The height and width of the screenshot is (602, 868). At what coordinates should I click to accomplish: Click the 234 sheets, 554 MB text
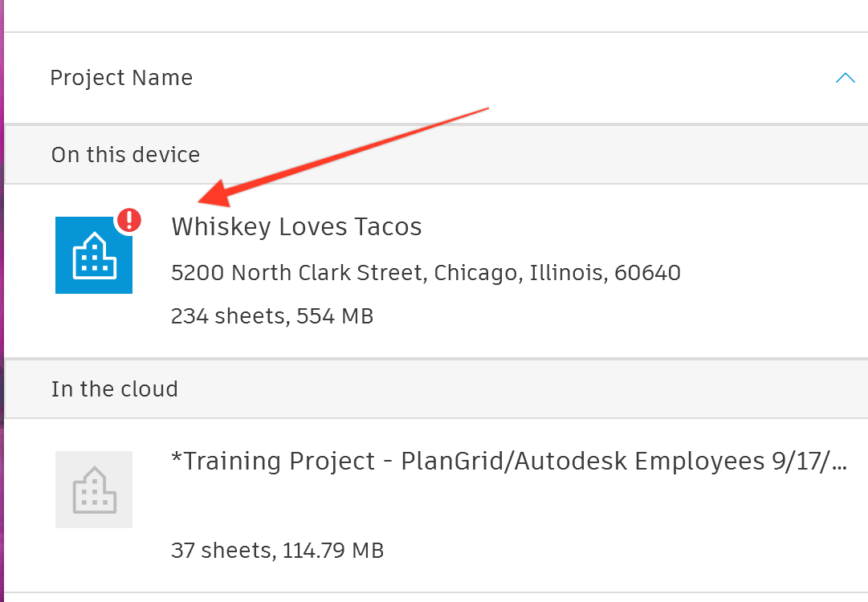(x=272, y=316)
